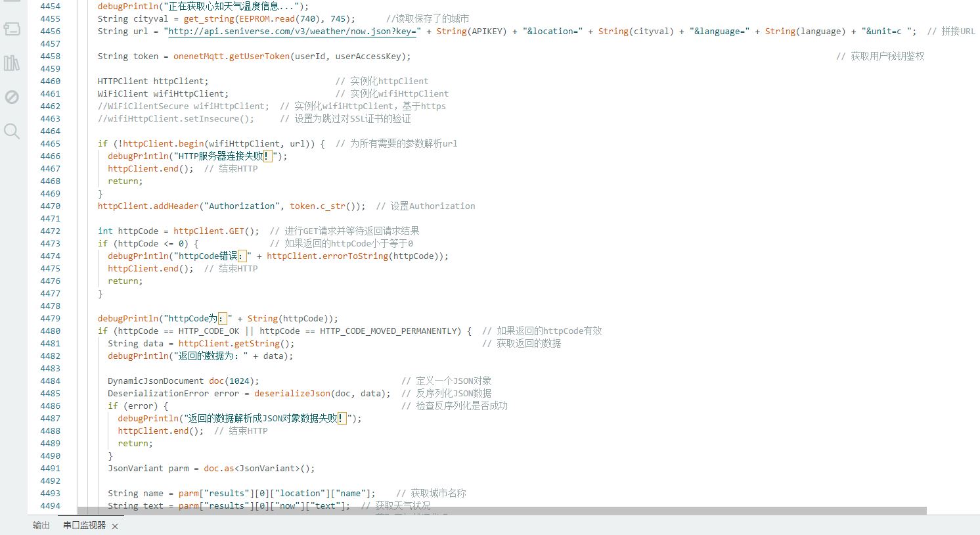Click comment '// 定义一个JSON对象'
The height and width of the screenshot is (535, 980).
coord(446,381)
